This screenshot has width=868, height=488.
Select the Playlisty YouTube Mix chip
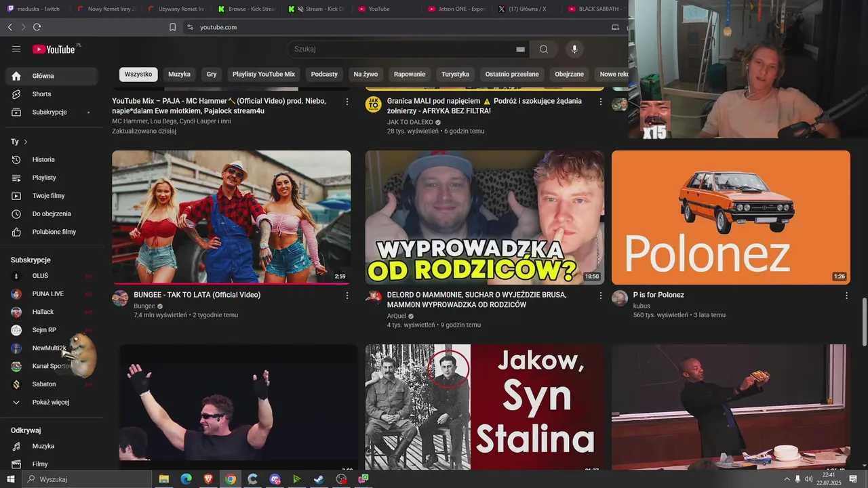(264, 75)
